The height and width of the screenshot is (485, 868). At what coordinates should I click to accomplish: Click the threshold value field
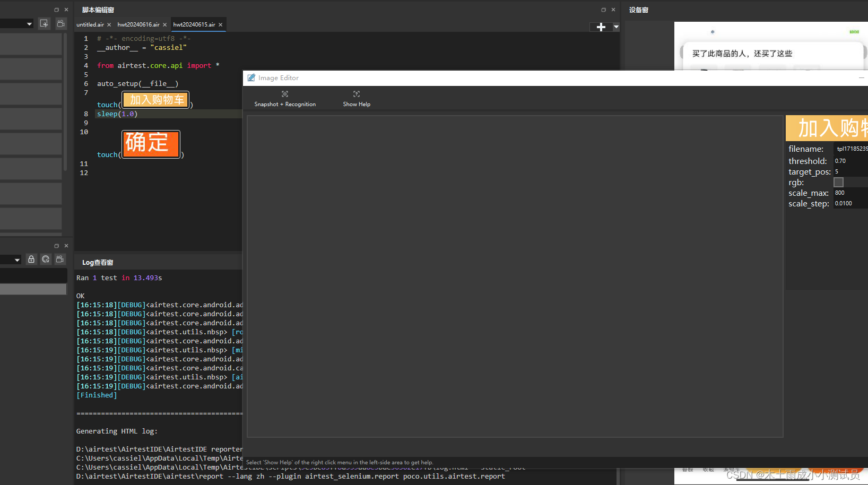coord(850,161)
